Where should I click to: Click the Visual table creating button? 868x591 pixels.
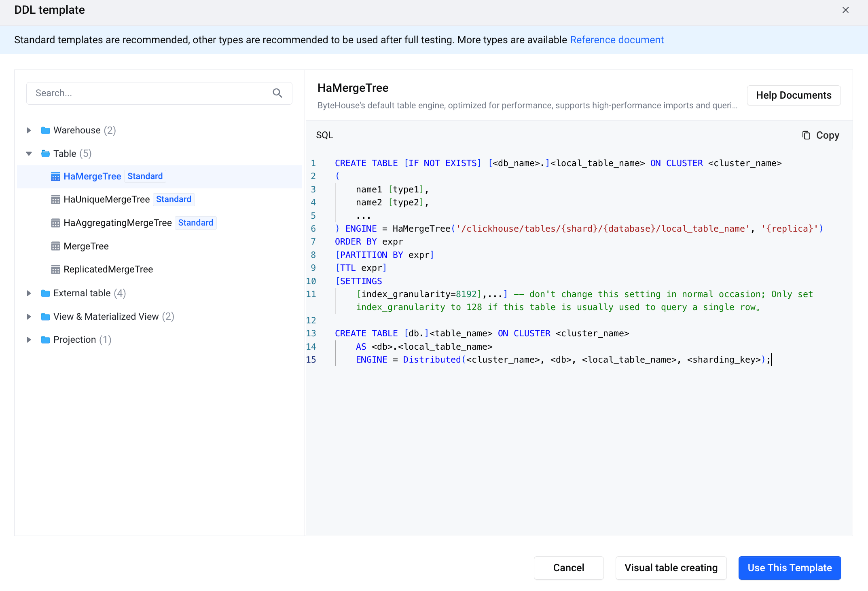[671, 568]
